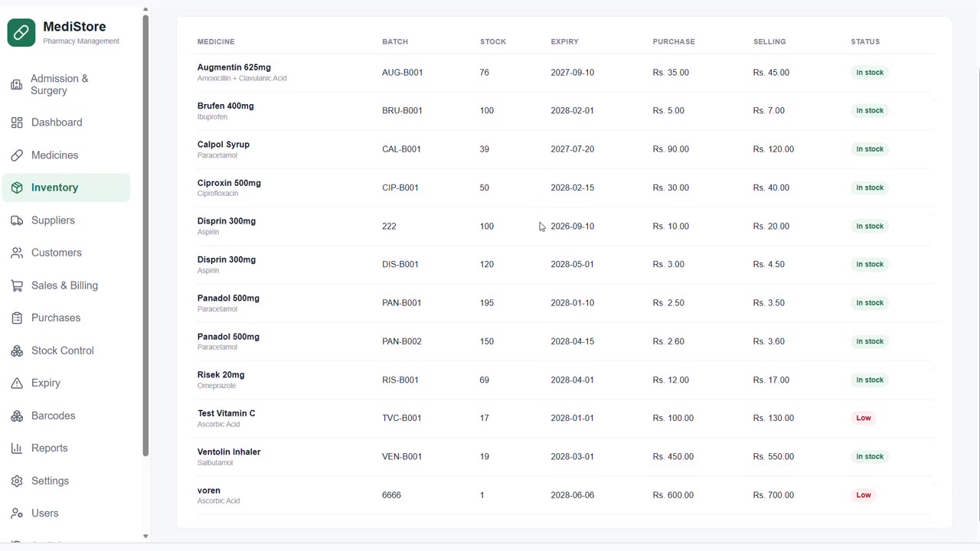Open the Settings page
Viewport: 980px width, 551px height.
(67, 481)
